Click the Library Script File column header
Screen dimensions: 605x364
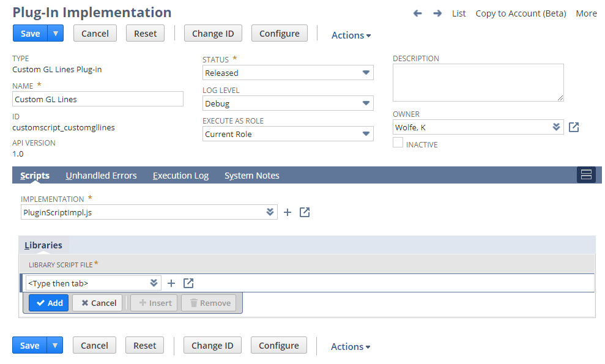point(61,265)
